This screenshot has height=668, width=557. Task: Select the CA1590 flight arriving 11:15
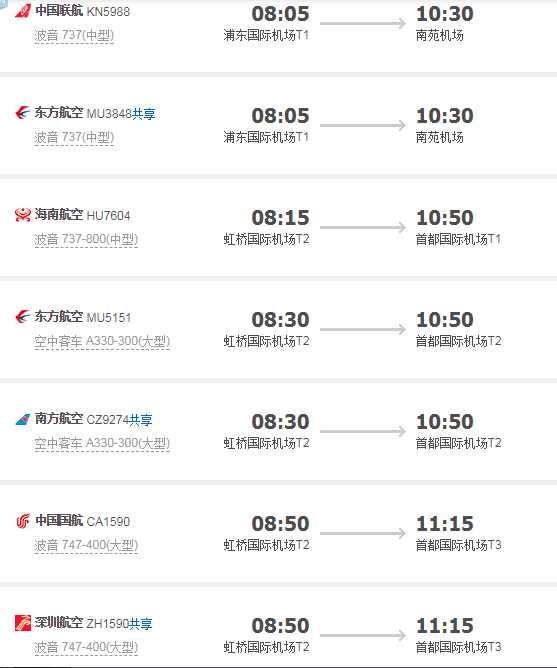coord(278,533)
